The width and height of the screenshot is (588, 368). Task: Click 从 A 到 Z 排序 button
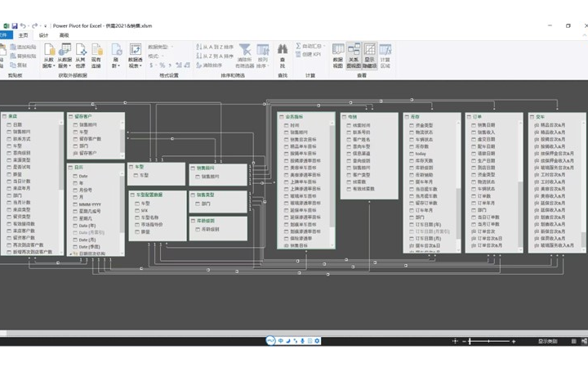tap(216, 47)
